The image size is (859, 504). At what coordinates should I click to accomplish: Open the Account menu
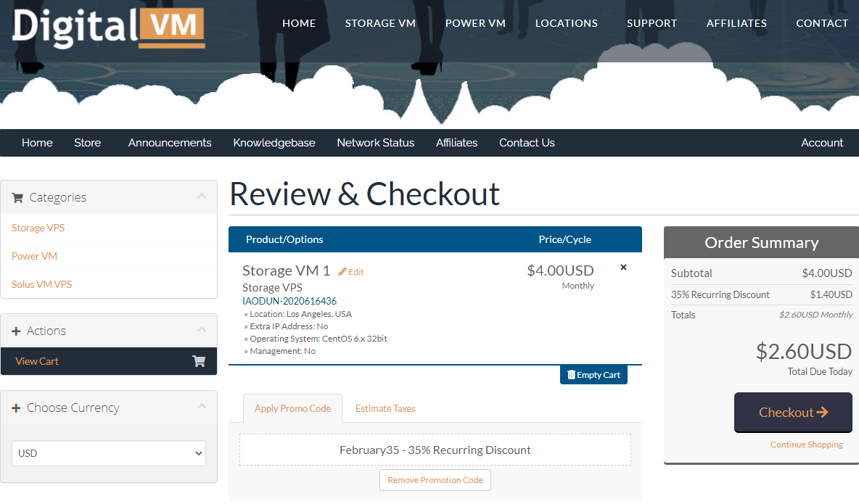click(822, 143)
